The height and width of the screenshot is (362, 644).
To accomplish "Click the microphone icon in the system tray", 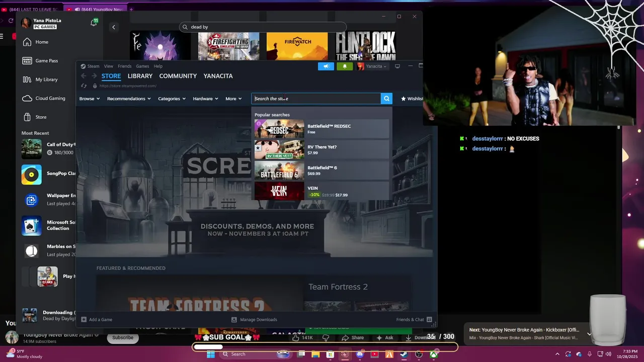I will point(589,354).
